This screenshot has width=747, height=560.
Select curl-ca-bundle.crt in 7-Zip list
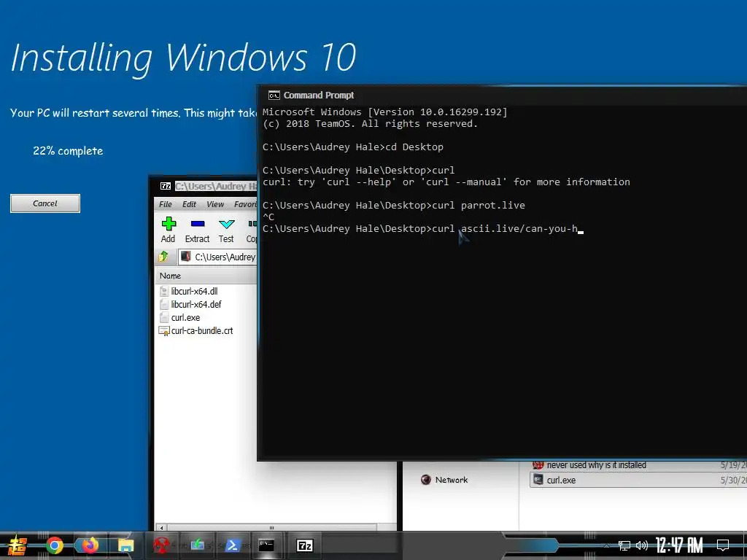[202, 331]
